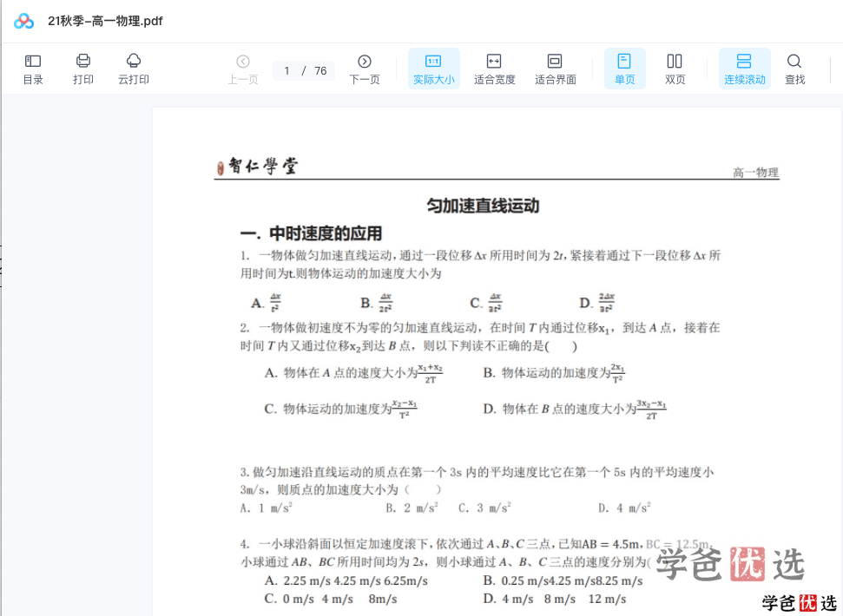Viewport: 843px width, 616px height.
Task: Toggle 连续滚动 continuous scrolling
Action: pos(745,69)
